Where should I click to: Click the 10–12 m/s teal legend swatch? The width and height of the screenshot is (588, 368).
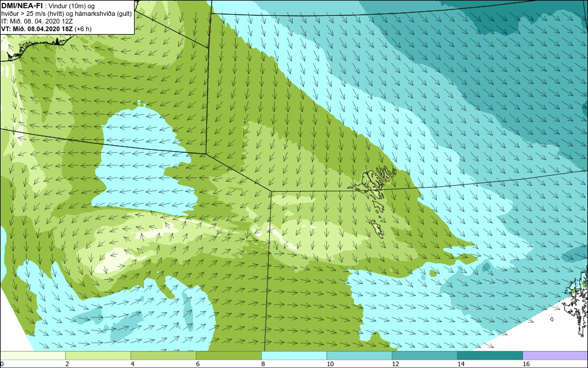pos(359,356)
